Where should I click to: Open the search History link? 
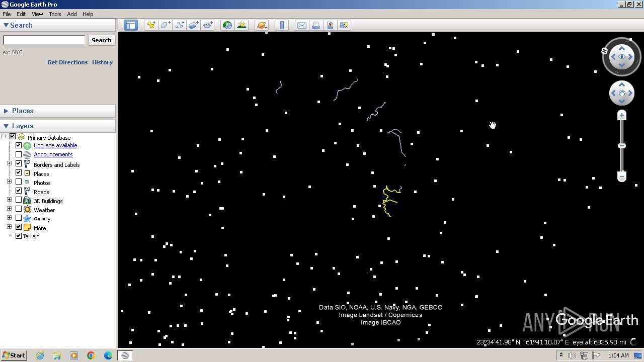pos(102,62)
